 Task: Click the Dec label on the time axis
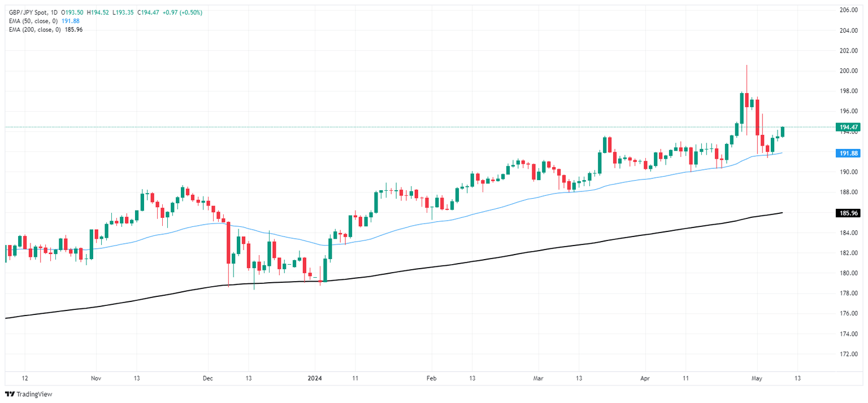pyautogui.click(x=206, y=378)
